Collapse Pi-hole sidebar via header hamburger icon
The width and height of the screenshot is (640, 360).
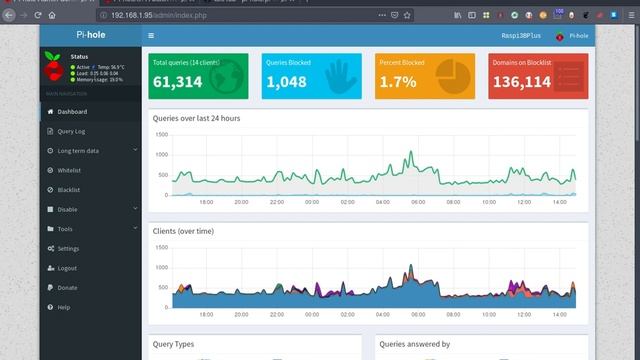[151, 36]
